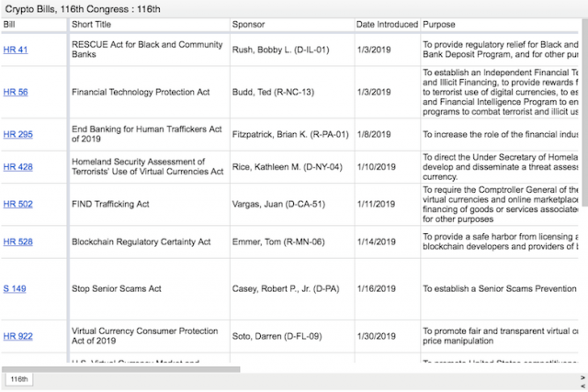Viewport: 588px width, 392px height.
Task: Select the Date Introduced column header
Action: click(388, 25)
